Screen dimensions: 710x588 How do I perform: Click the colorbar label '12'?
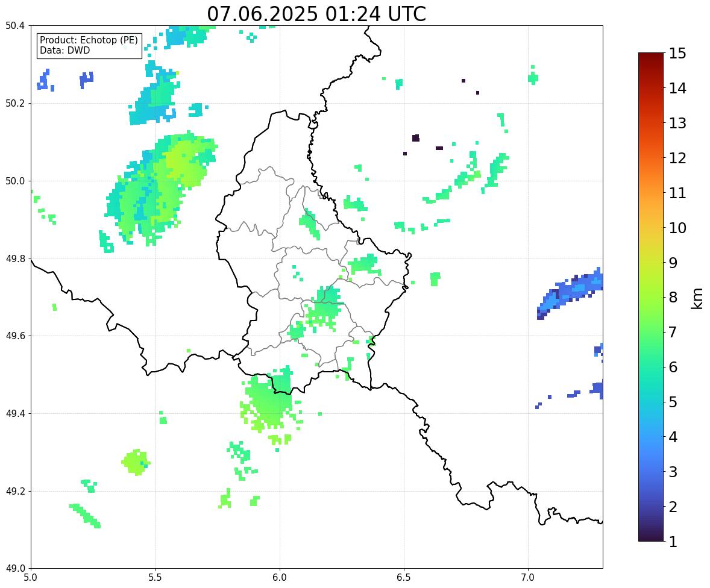click(677, 158)
